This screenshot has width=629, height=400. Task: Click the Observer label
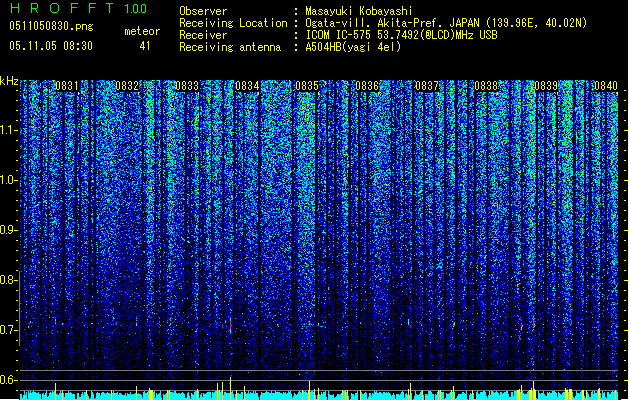tap(203, 11)
